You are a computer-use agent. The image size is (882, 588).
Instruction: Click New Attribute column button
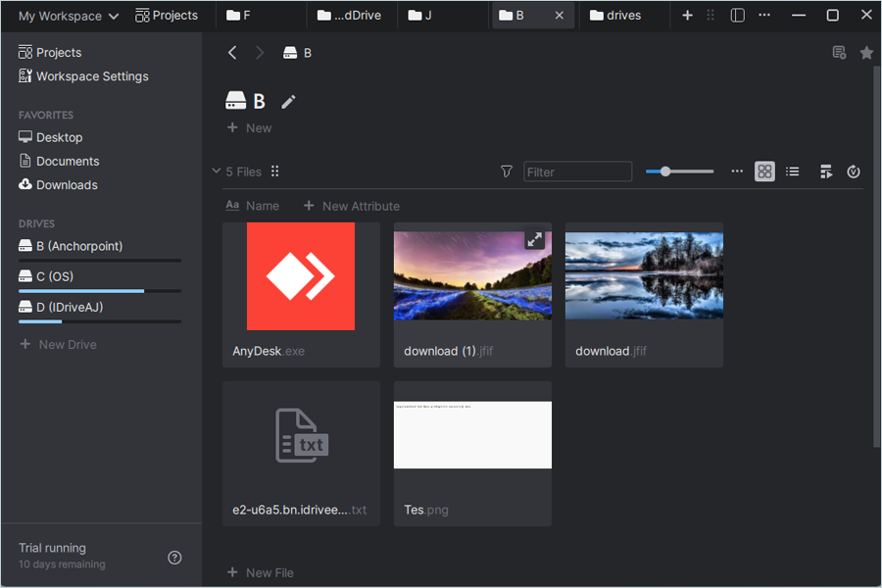tap(352, 206)
